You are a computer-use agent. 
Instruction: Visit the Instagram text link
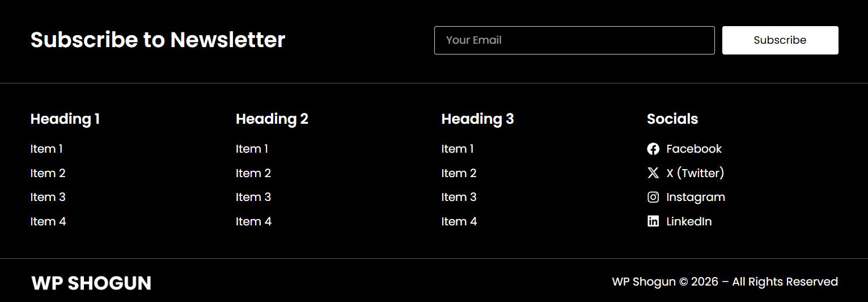pyautogui.click(x=696, y=197)
